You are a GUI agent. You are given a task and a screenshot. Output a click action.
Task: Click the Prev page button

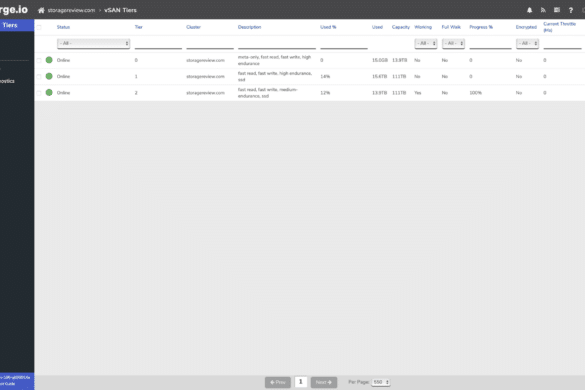(x=278, y=382)
